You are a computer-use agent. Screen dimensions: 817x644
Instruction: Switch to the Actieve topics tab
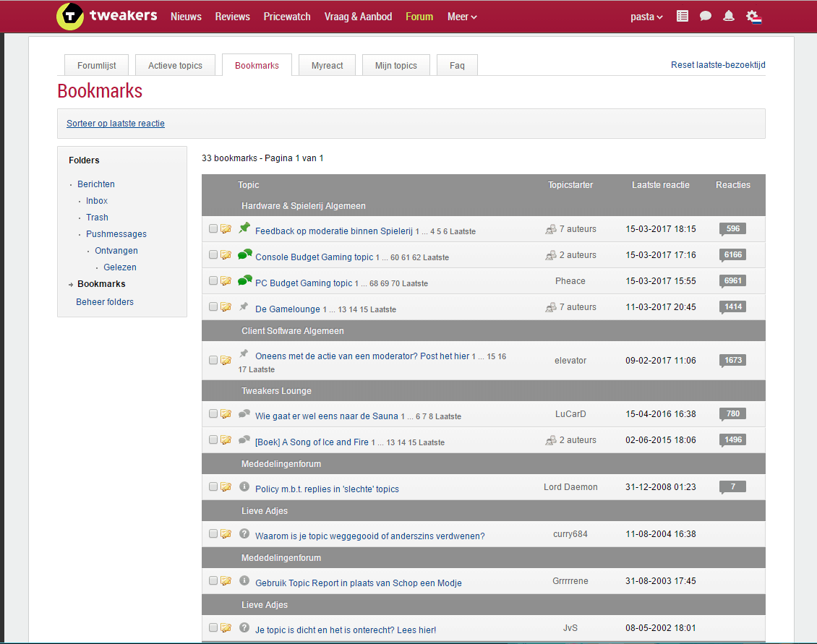tap(175, 65)
